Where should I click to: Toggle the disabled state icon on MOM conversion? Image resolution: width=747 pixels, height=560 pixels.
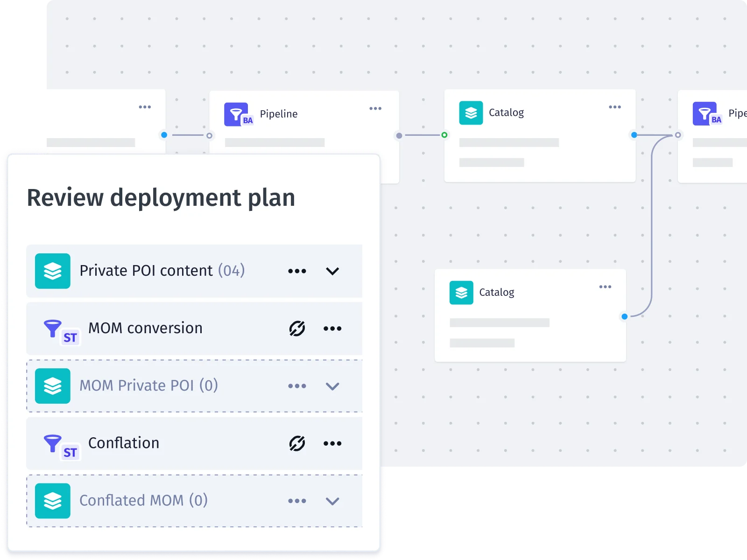click(297, 328)
